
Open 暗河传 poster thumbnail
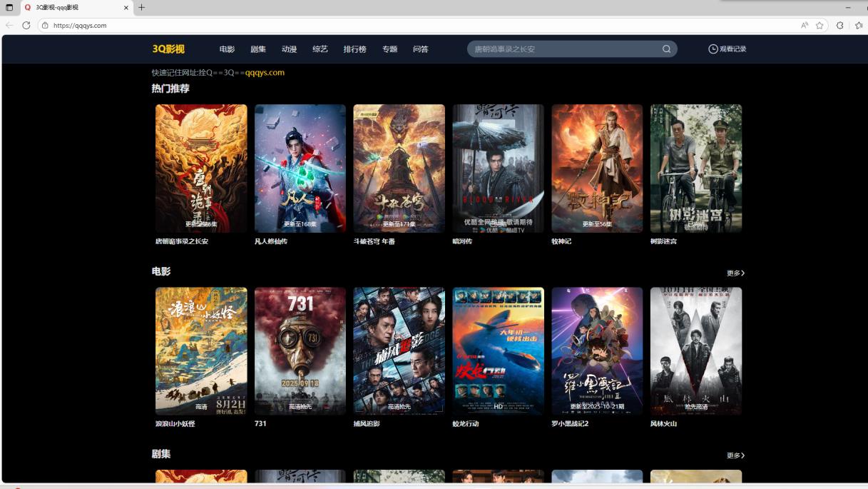(499, 168)
